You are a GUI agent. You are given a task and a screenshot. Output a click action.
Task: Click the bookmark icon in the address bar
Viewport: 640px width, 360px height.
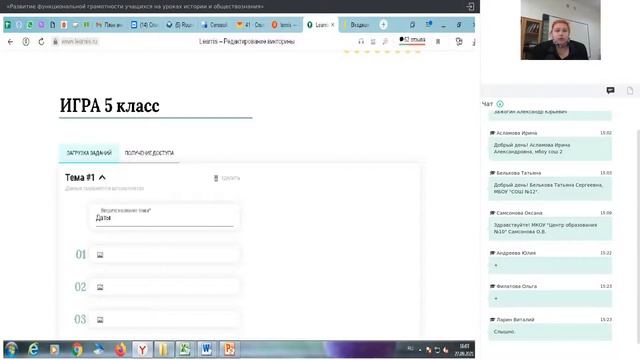tap(438, 42)
